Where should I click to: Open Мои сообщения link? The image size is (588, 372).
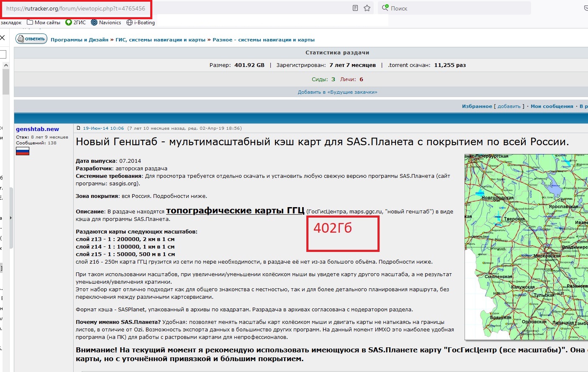552,106
